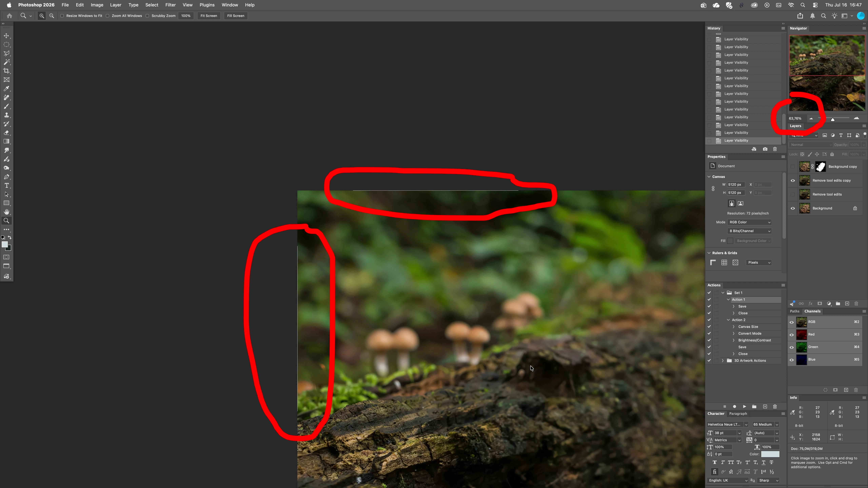Delete current state in History panel

(775, 149)
